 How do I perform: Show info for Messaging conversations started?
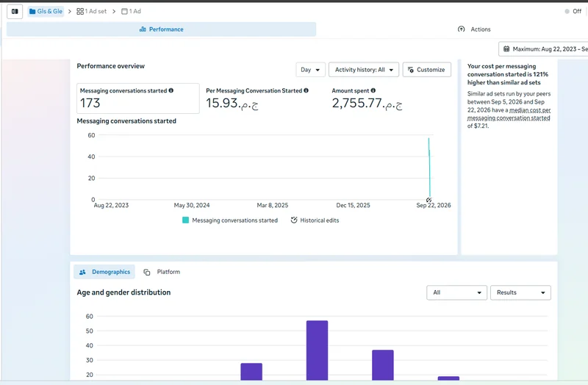coord(171,90)
